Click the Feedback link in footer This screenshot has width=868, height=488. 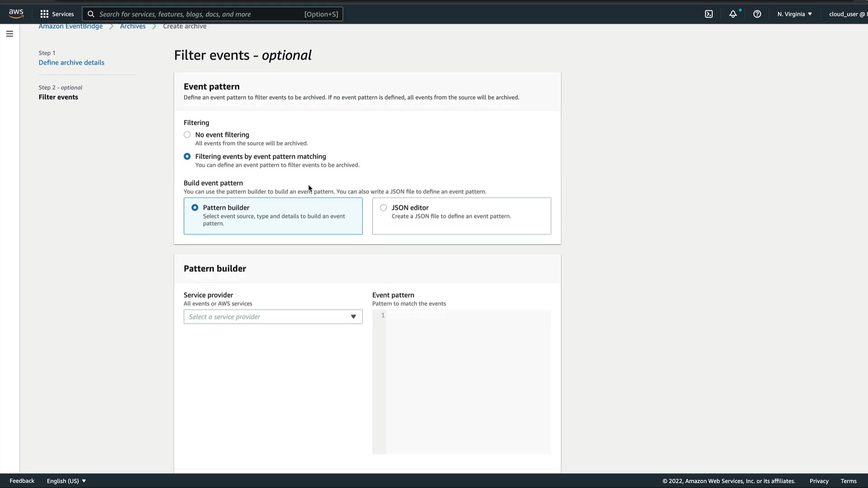pos(22,481)
